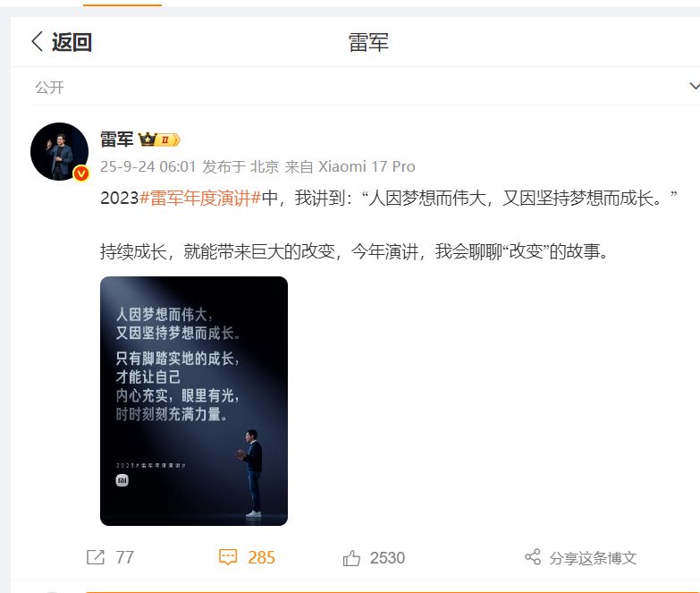Click the orange verified V badge
Viewport: 700px width, 593px height.
[x=81, y=174]
